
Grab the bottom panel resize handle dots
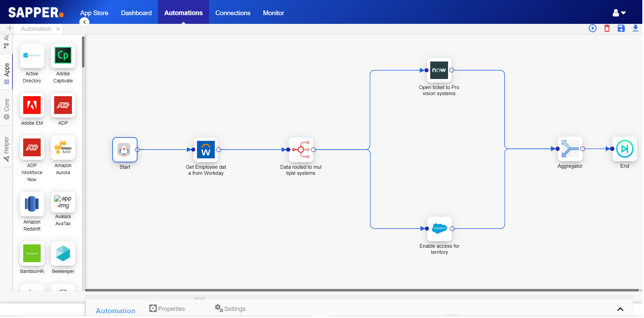tap(199, 298)
